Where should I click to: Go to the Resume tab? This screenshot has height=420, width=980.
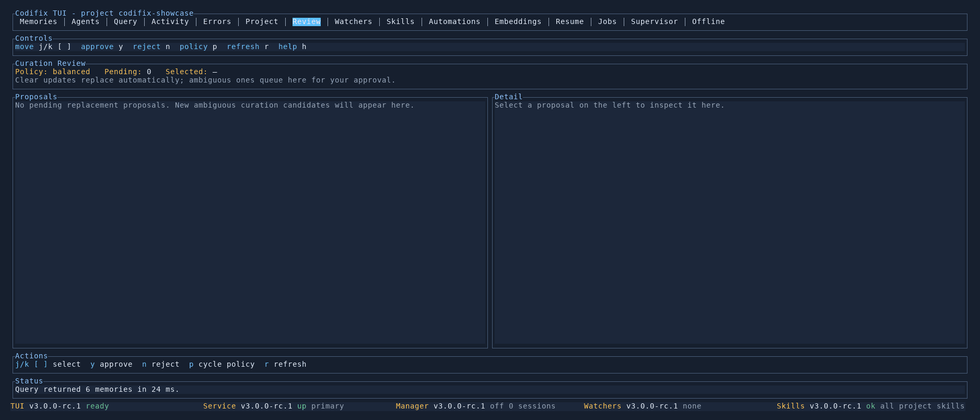click(x=569, y=21)
